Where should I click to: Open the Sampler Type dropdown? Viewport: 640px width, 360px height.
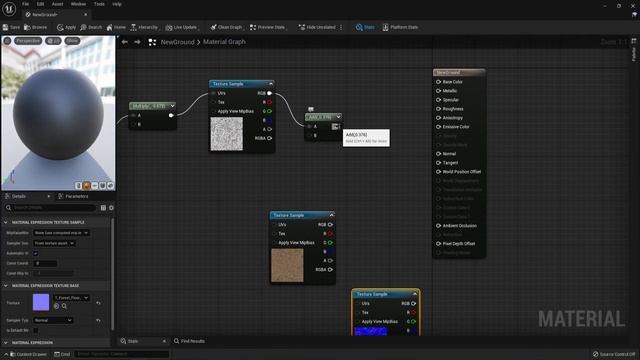pyautogui.click(x=53, y=320)
